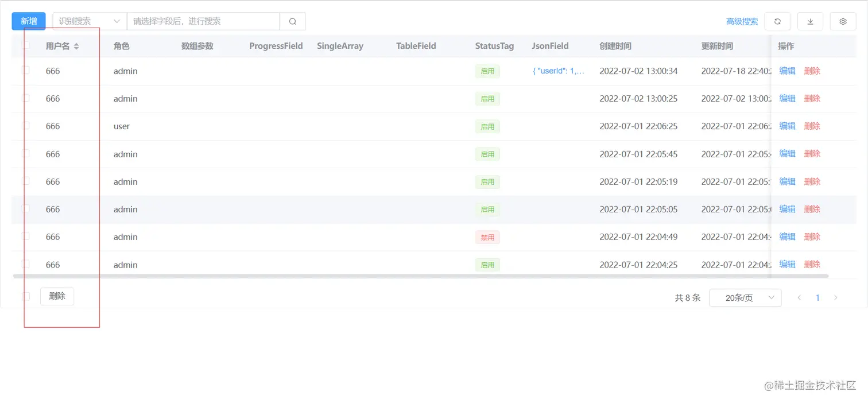Screen dimensions: 868x403
Task: Delete the row created 2022-07-01 22:05:19
Action: point(812,181)
